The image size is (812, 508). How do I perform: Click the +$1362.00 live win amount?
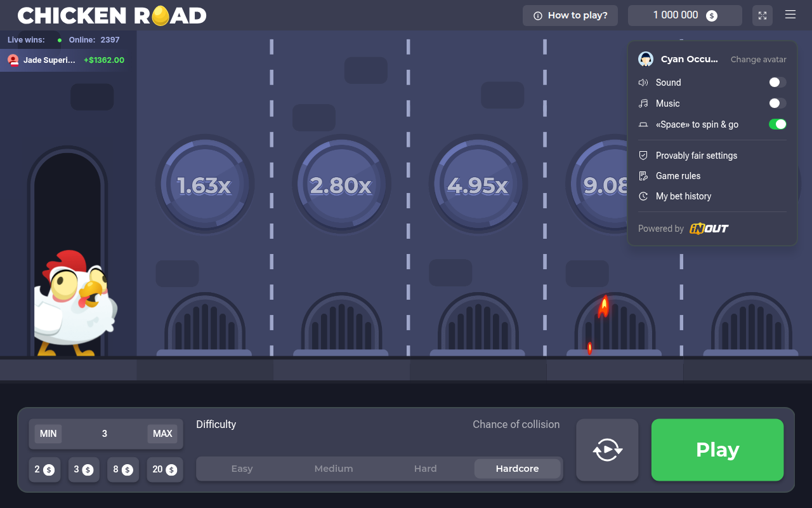click(x=104, y=60)
